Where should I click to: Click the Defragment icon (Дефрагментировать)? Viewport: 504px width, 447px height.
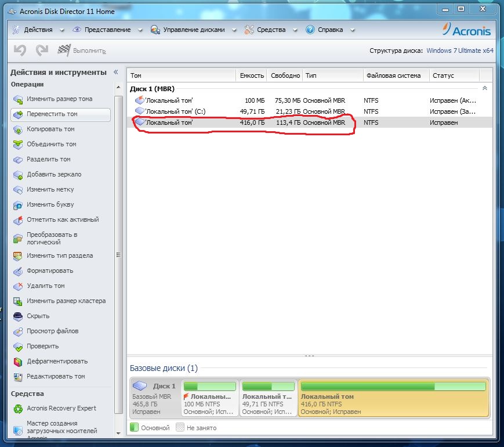[18, 362]
